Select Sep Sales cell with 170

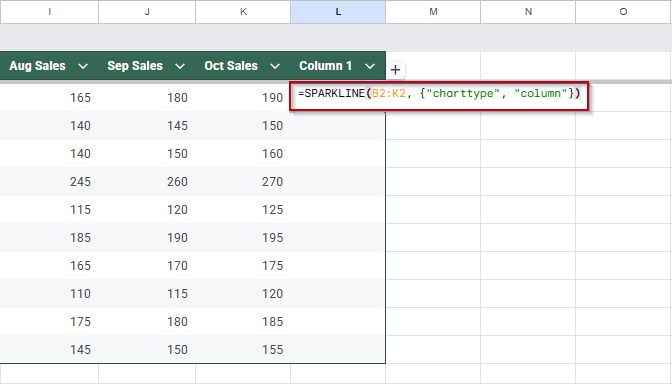pyautogui.click(x=147, y=266)
